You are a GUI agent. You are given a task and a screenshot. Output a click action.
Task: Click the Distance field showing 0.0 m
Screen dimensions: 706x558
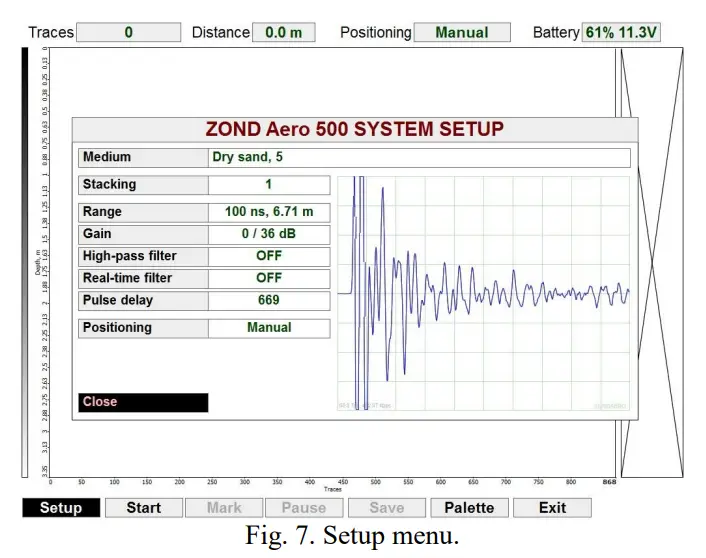284,32
